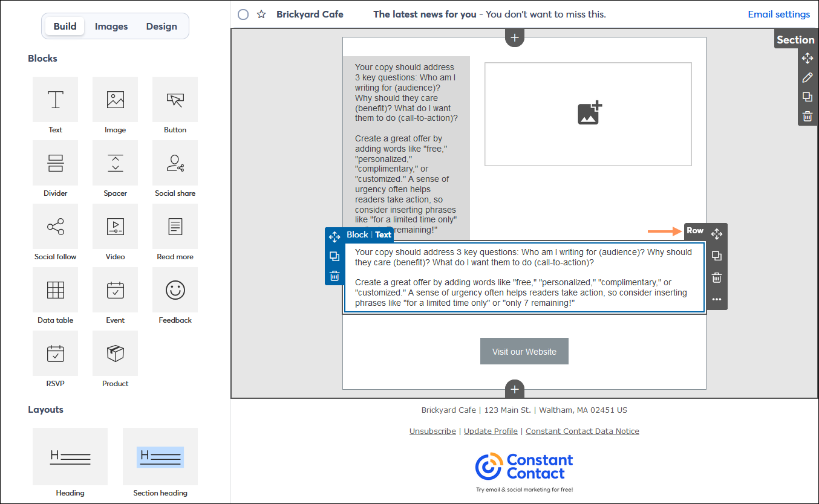Click the Brickyard Cafe sender name
This screenshot has height=504, width=819.
310,14
